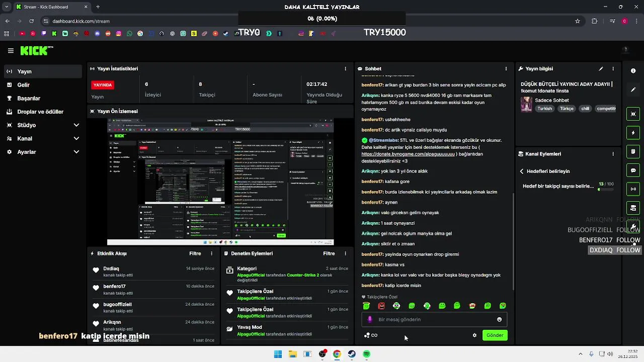Click bugooffiziell in the activity feed

(x=117, y=304)
